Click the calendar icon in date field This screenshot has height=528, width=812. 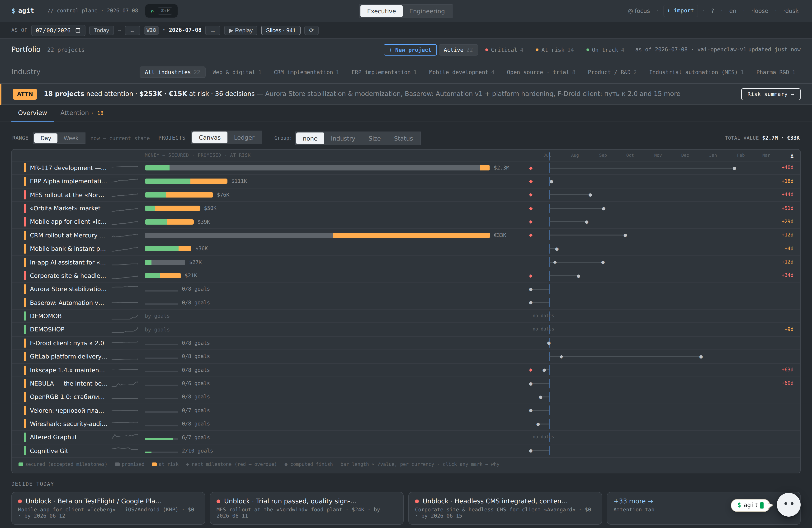click(78, 30)
